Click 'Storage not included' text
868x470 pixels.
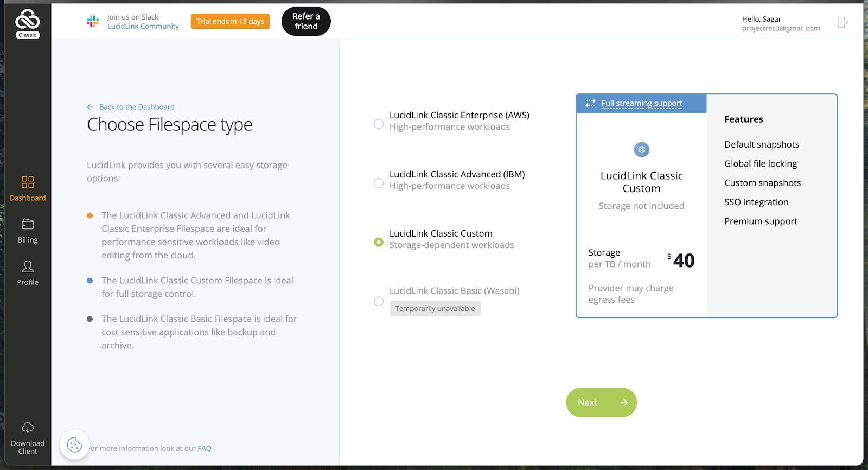tap(641, 206)
